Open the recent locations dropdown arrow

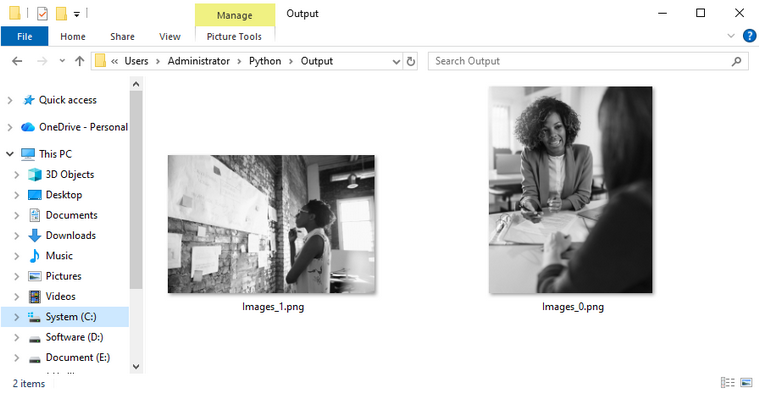pyautogui.click(x=62, y=61)
